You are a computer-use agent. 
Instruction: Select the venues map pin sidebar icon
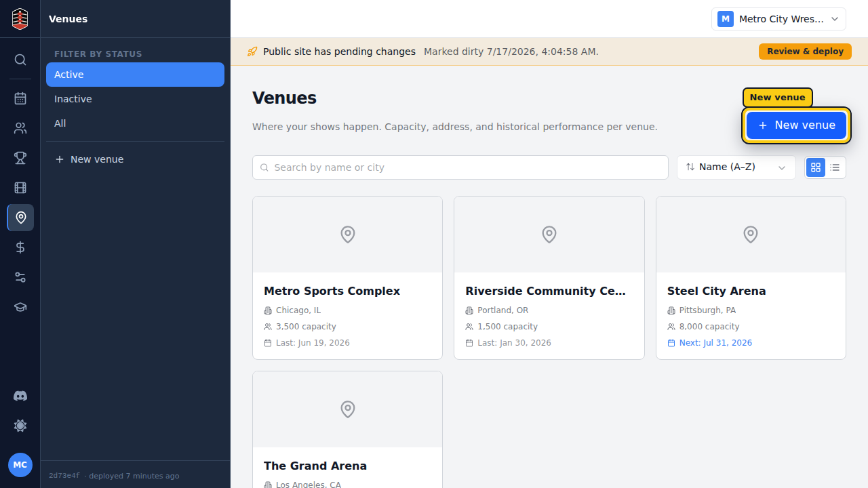(20, 218)
